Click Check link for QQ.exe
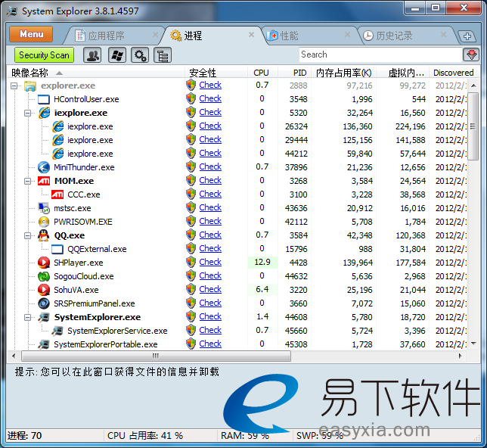The image size is (487, 448). pos(210,235)
